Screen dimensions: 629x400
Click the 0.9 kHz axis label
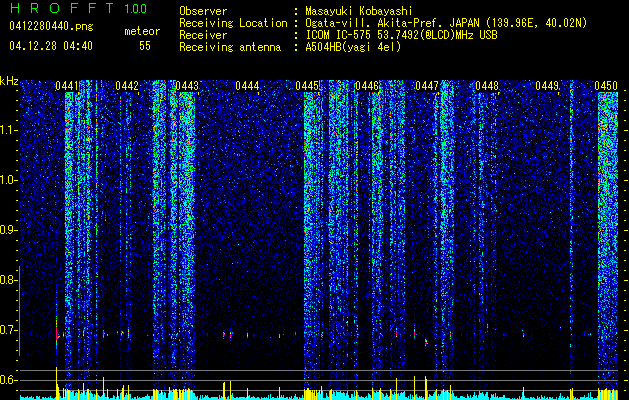[8, 230]
